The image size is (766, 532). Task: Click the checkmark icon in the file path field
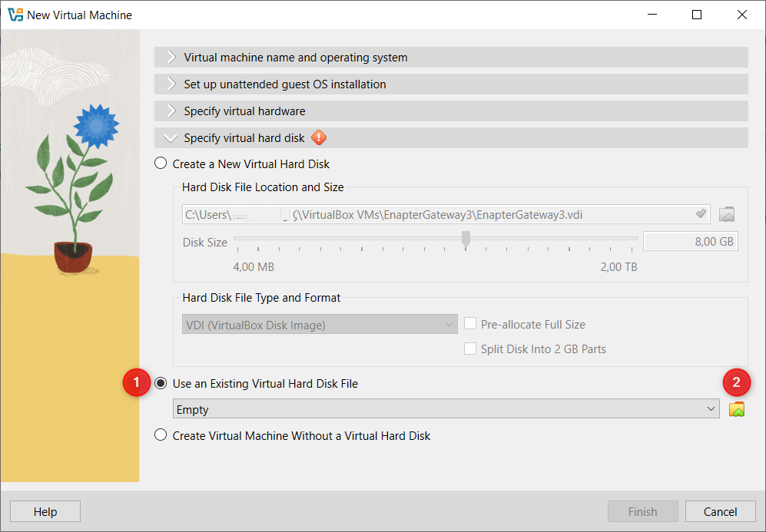click(x=700, y=214)
